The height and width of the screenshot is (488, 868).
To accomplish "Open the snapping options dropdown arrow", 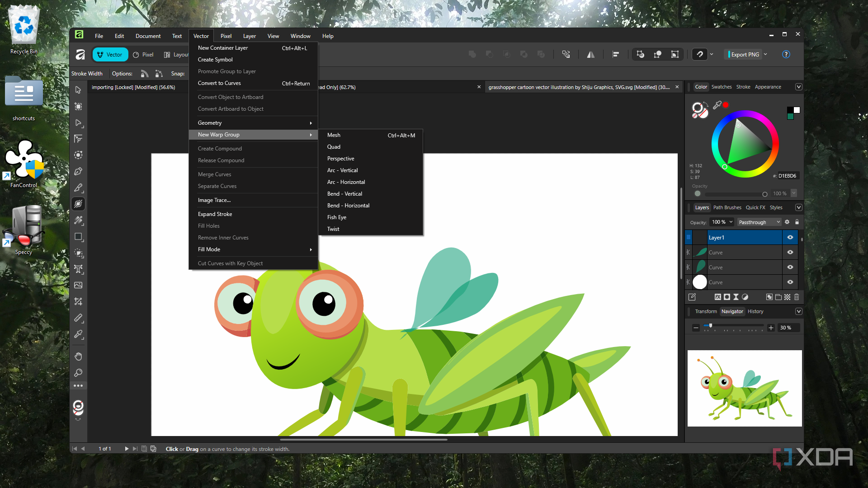I will coord(712,54).
